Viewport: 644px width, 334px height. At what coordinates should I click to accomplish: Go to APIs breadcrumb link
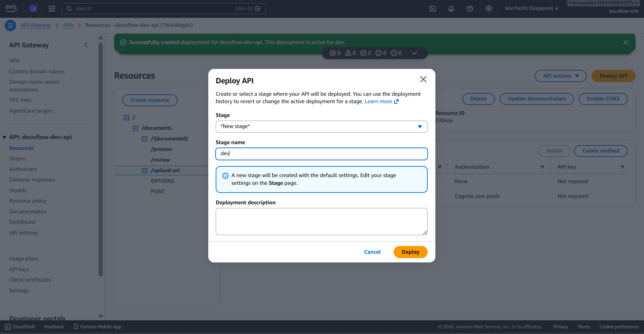pyautogui.click(x=68, y=25)
